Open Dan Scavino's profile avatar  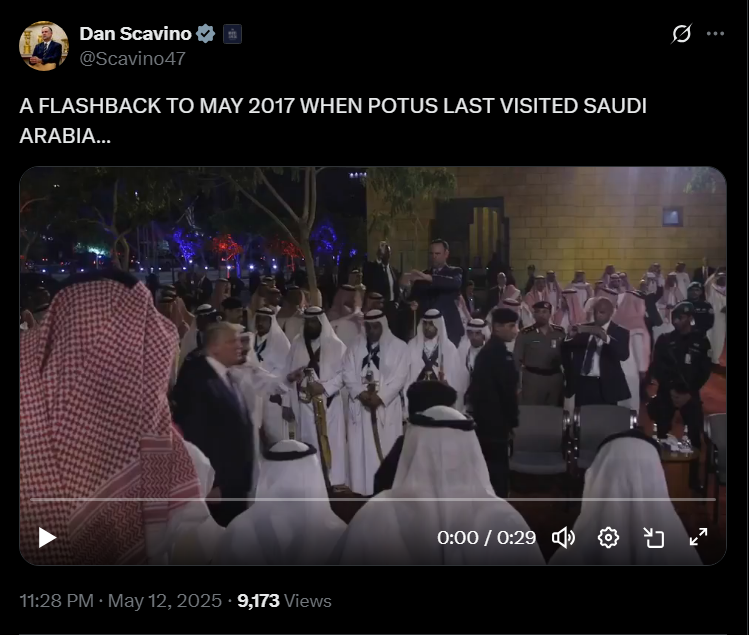pyautogui.click(x=43, y=46)
